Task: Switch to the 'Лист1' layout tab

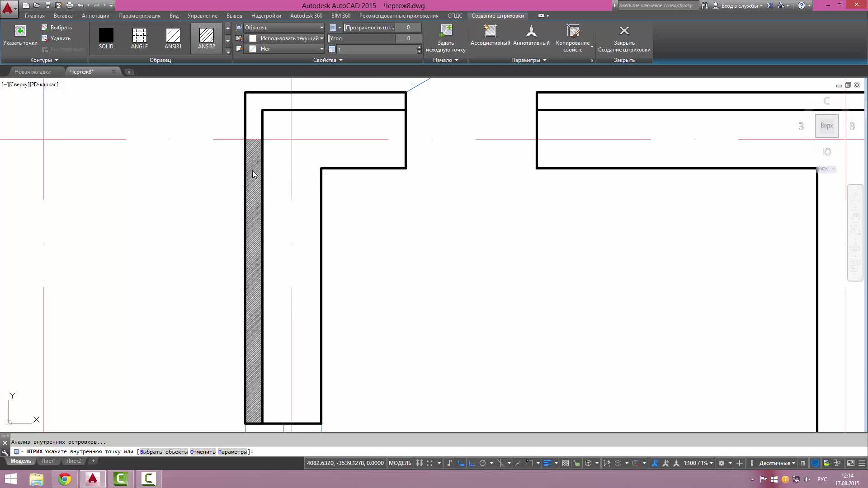Action: point(49,461)
